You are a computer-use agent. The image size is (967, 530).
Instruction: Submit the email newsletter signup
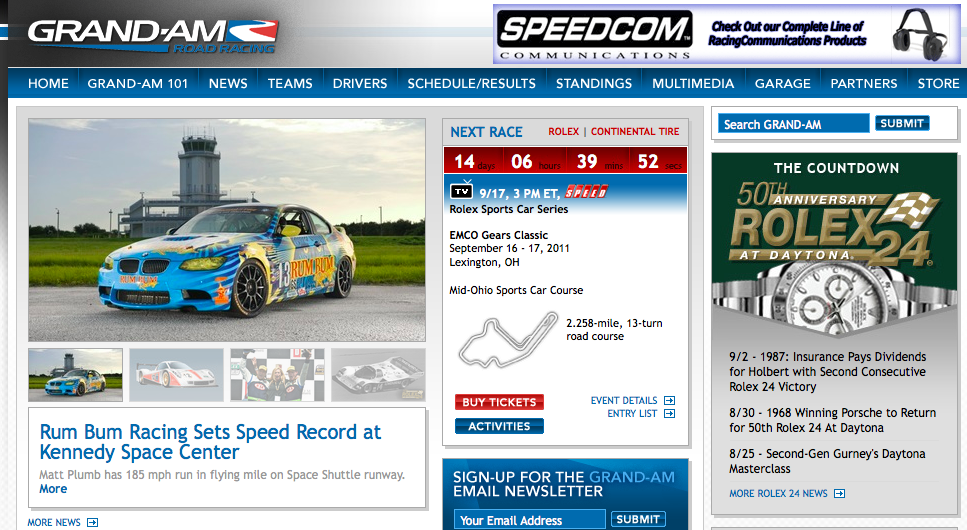pyautogui.click(x=638, y=519)
